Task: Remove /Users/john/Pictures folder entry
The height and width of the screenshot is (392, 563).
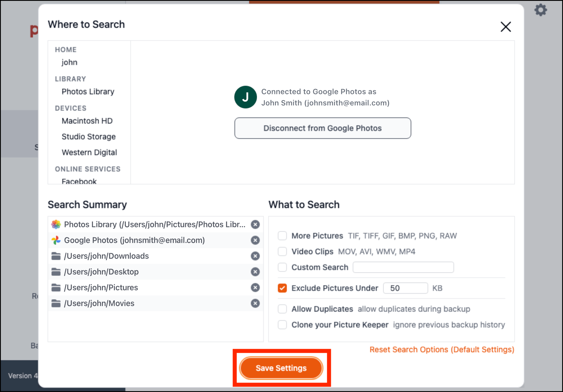Action: click(255, 288)
